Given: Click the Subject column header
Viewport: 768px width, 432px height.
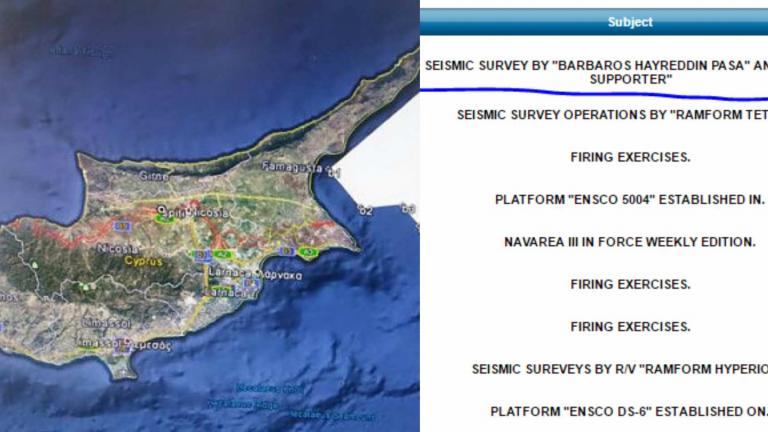Looking at the screenshot, I should [630, 22].
